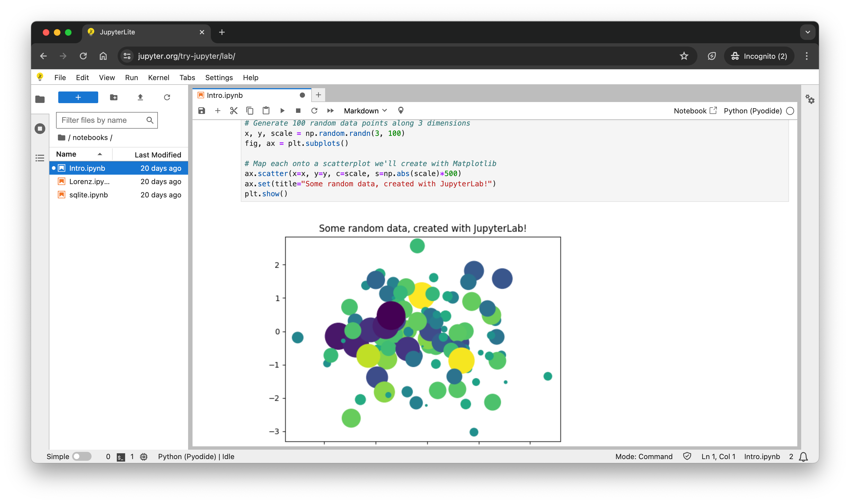
Task: Click the run cell play button
Action: point(282,111)
